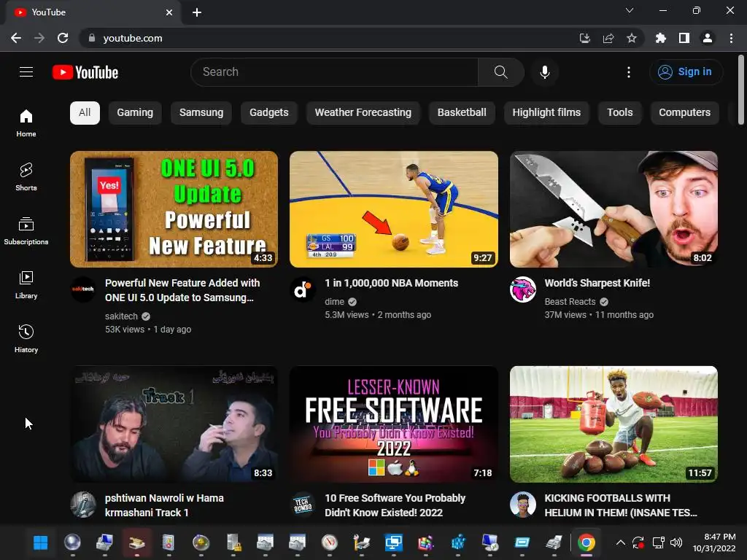Image resolution: width=747 pixels, height=560 pixels.
Task: Click the install app icon in address bar
Action: point(584,38)
